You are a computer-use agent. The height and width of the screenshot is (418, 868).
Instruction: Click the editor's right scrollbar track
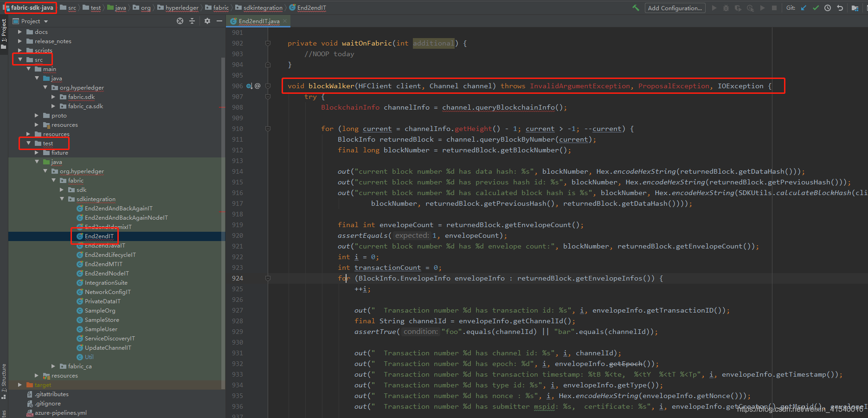point(866,209)
